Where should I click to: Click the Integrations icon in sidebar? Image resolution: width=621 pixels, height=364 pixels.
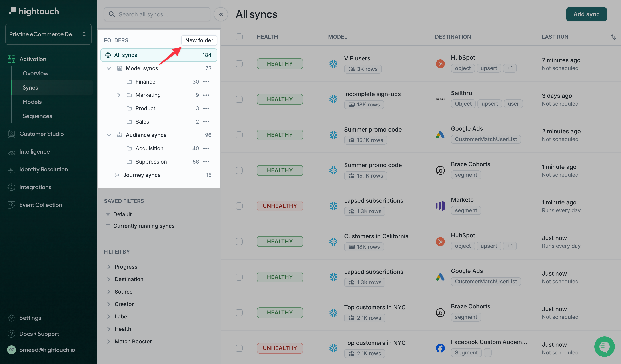(x=11, y=187)
